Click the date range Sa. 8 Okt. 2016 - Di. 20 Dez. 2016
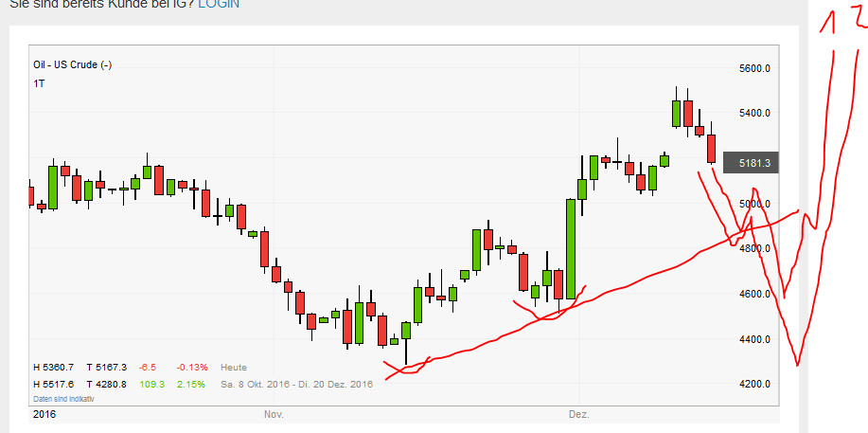Viewport: 868px width, 433px height. tap(296, 384)
